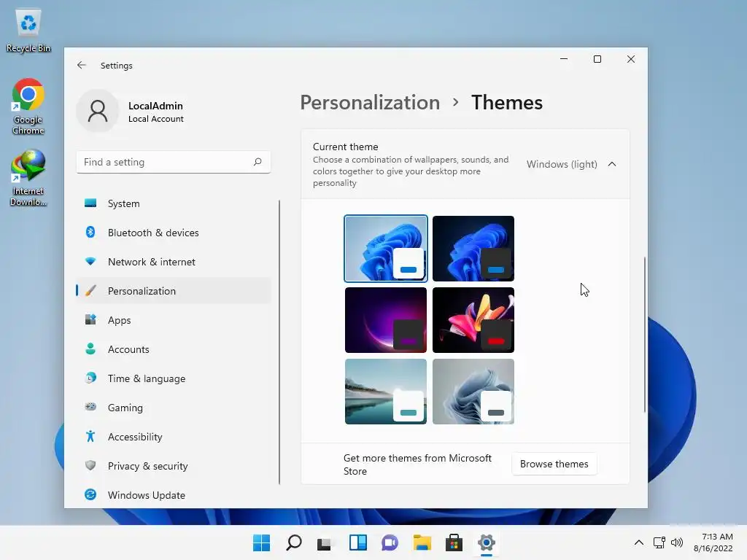Open the Recycle Bin desktop icon

[x=28, y=29]
